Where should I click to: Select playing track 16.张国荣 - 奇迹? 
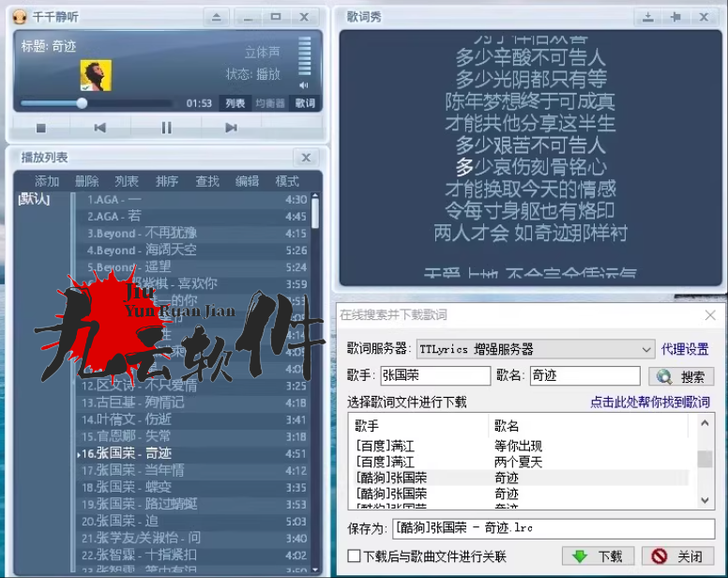(x=192, y=453)
